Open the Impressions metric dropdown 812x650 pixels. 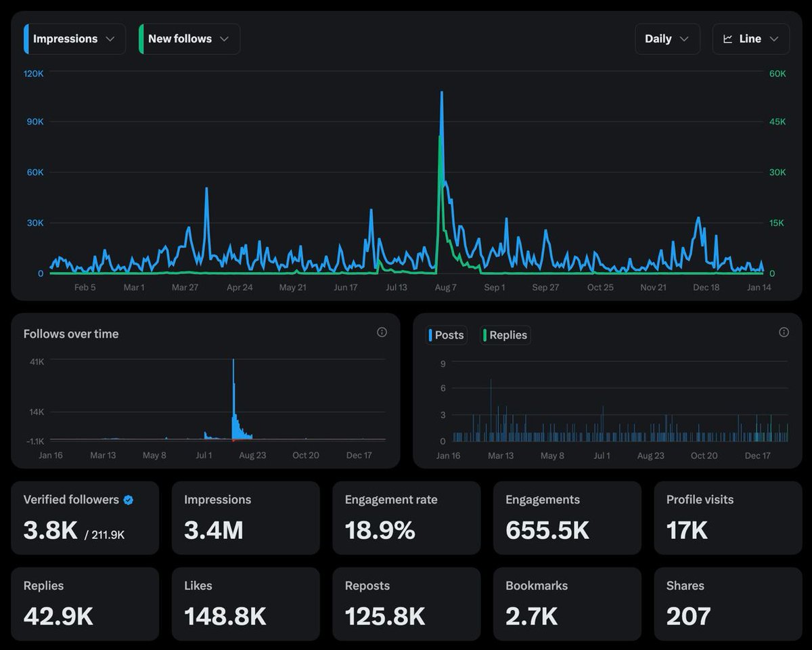click(74, 39)
